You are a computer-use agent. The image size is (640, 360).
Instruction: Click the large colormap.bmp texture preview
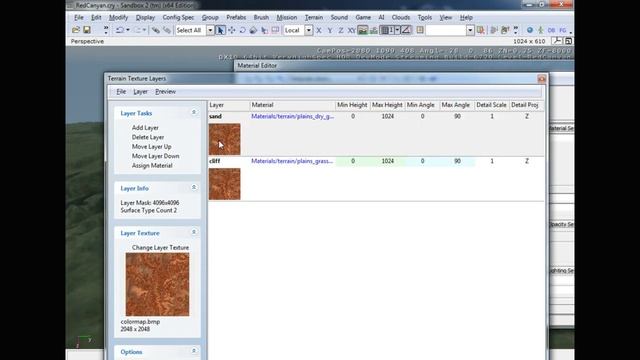click(x=157, y=284)
